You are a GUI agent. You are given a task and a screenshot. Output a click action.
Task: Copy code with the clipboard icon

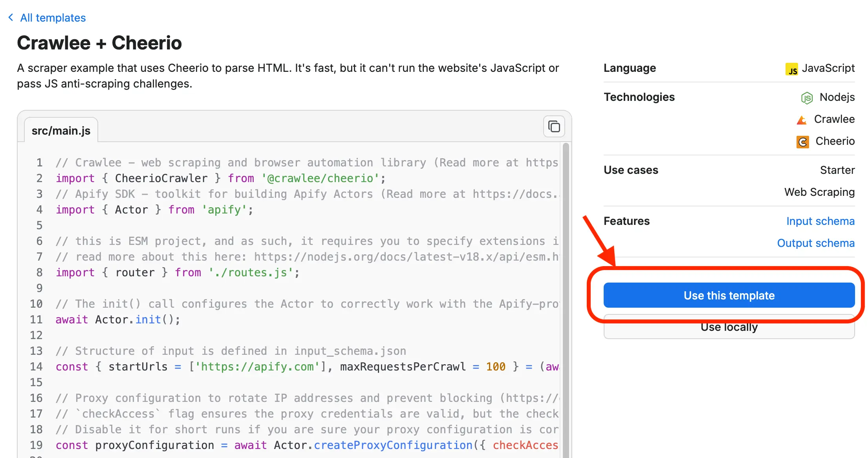[x=554, y=126]
